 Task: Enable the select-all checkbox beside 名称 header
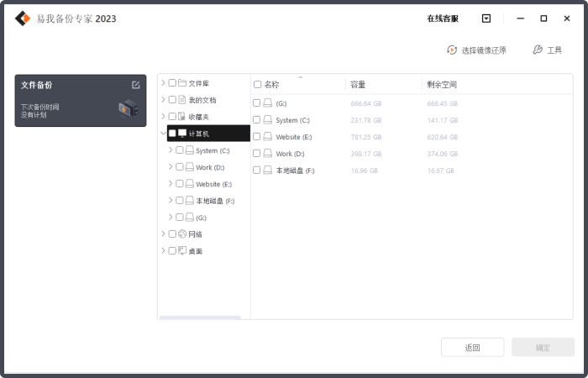pos(258,85)
